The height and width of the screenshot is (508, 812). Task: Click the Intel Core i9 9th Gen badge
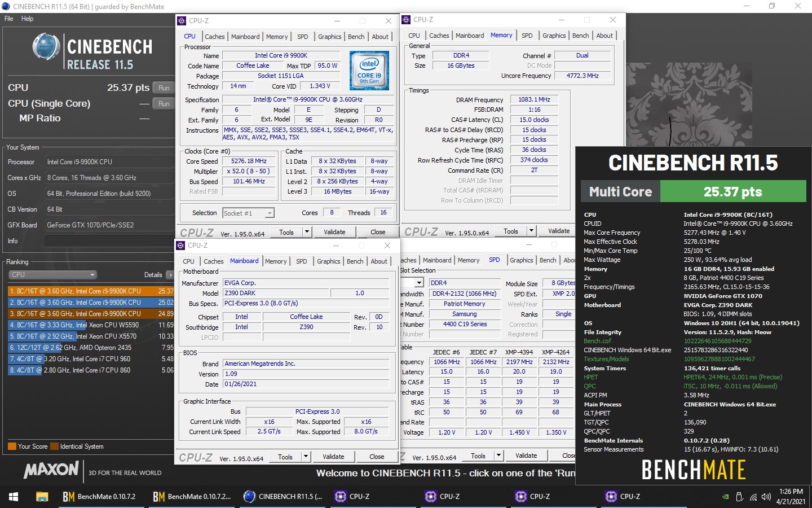click(x=369, y=71)
